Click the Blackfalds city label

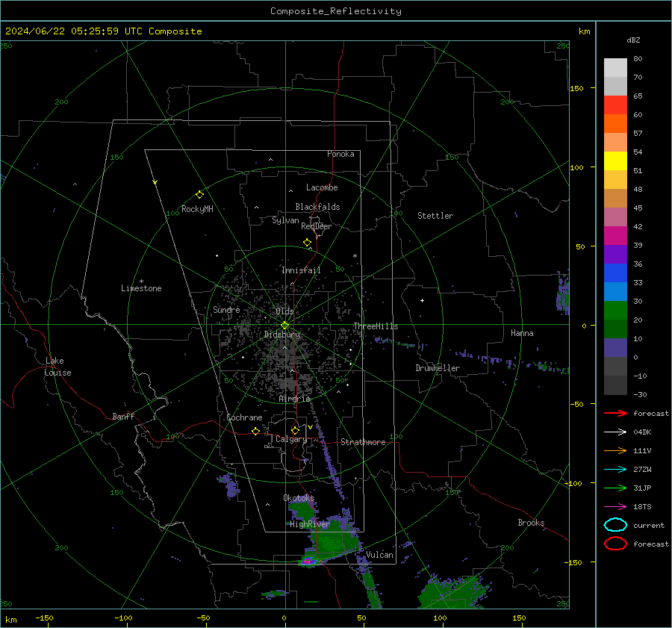tap(317, 207)
